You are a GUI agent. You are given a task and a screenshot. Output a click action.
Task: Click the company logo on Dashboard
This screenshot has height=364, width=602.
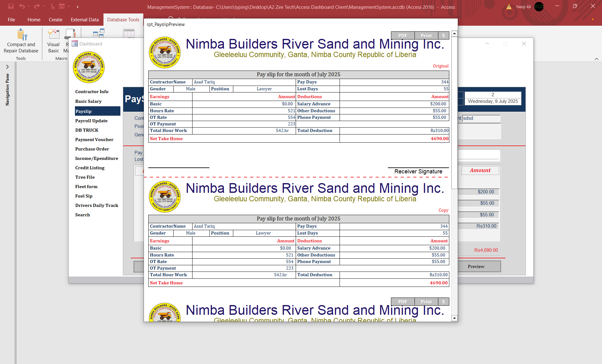pyautogui.click(x=89, y=67)
